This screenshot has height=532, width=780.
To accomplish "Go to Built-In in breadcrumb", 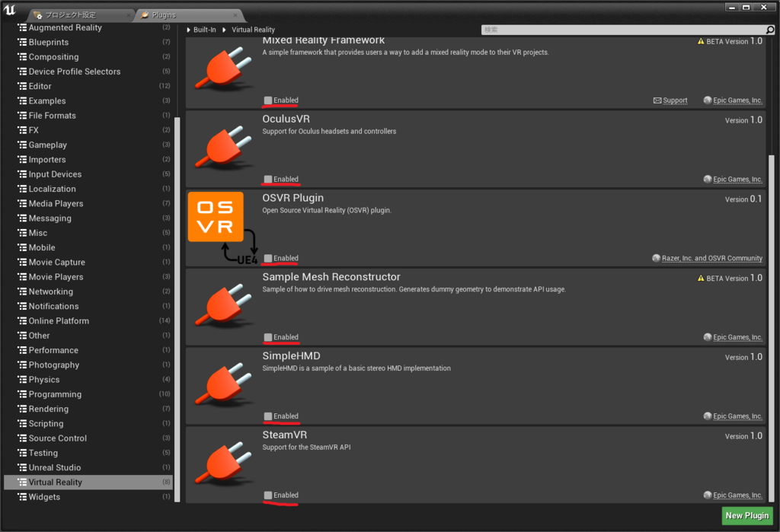I will pyautogui.click(x=204, y=30).
